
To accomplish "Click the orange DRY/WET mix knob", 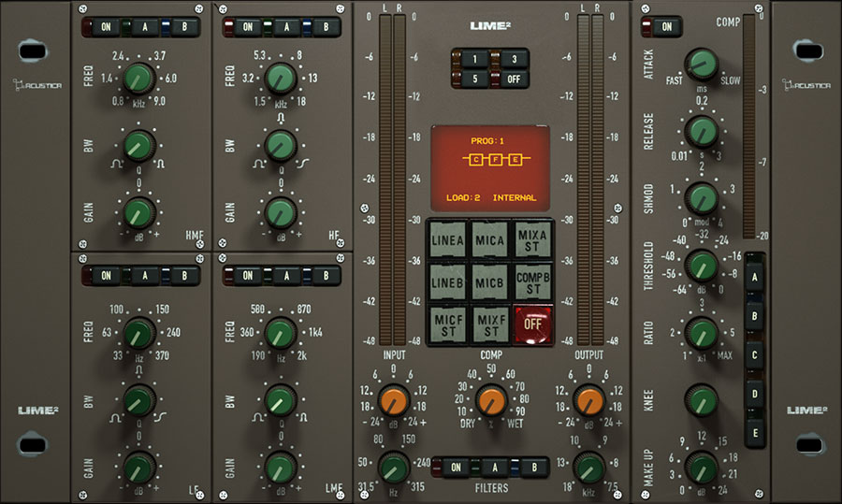I will click(x=491, y=401).
